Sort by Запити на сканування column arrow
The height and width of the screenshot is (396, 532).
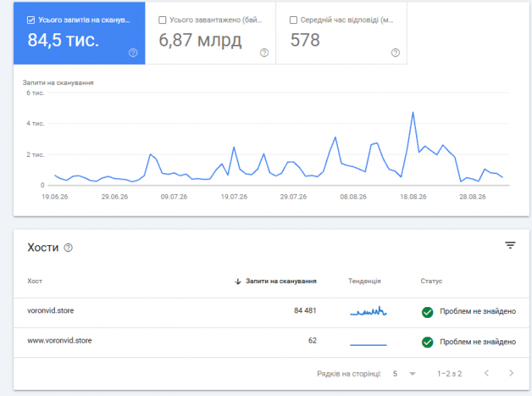tap(238, 282)
